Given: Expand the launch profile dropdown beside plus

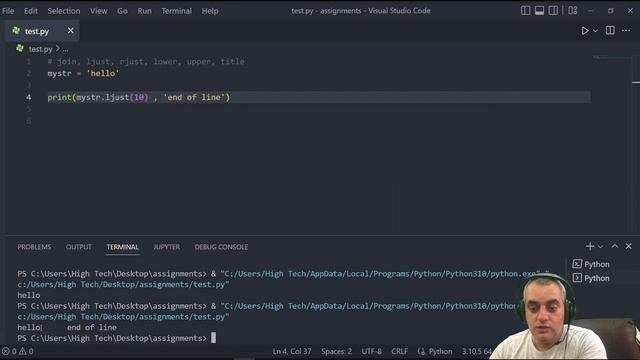Looking at the screenshot, I should tap(600, 247).
